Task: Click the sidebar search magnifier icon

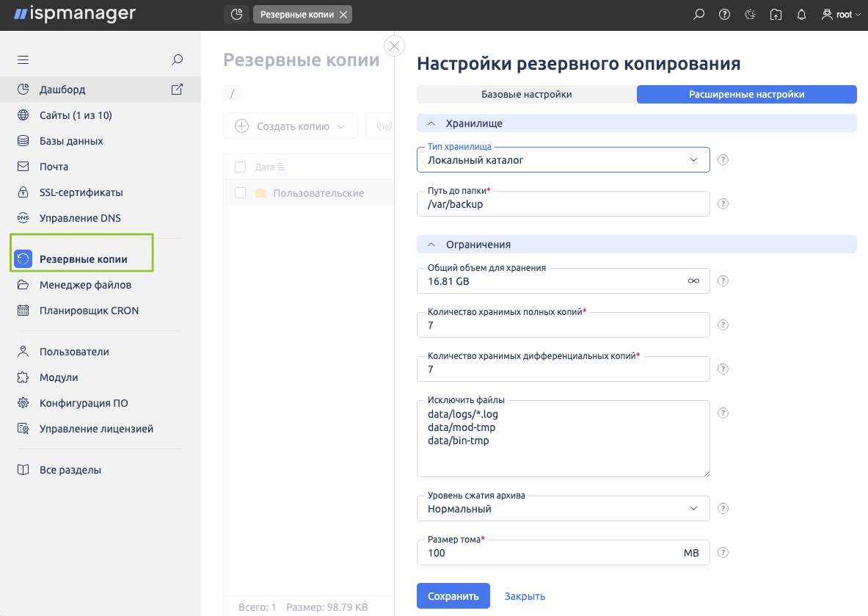Action: [x=177, y=60]
